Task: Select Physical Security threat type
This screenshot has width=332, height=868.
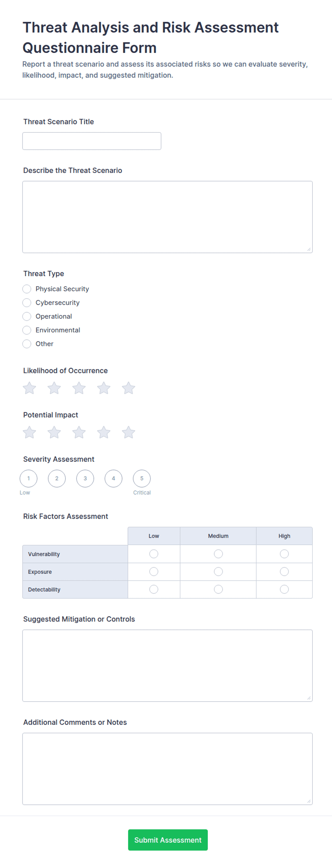Action: pos(27,289)
